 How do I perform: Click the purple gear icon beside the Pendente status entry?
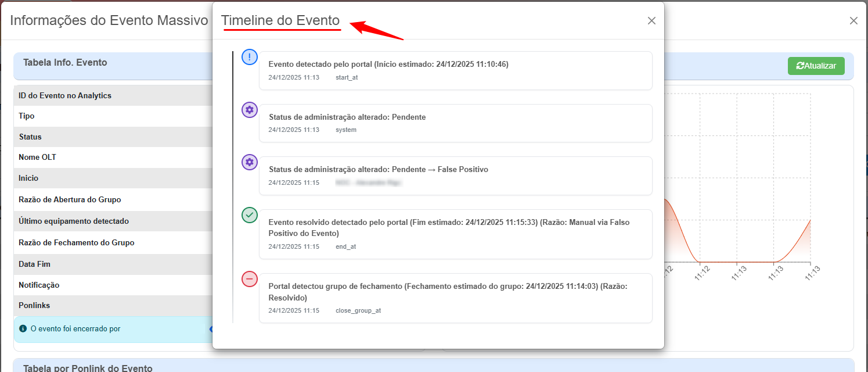tap(250, 110)
